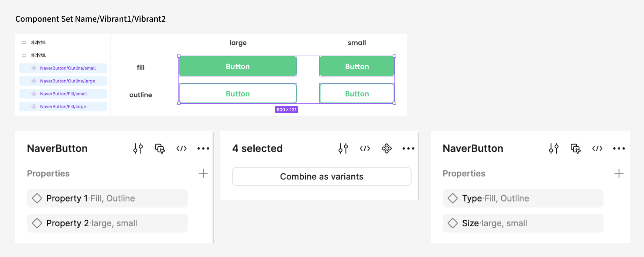Click large outline Button
This screenshot has height=257, width=644.
coord(238,94)
